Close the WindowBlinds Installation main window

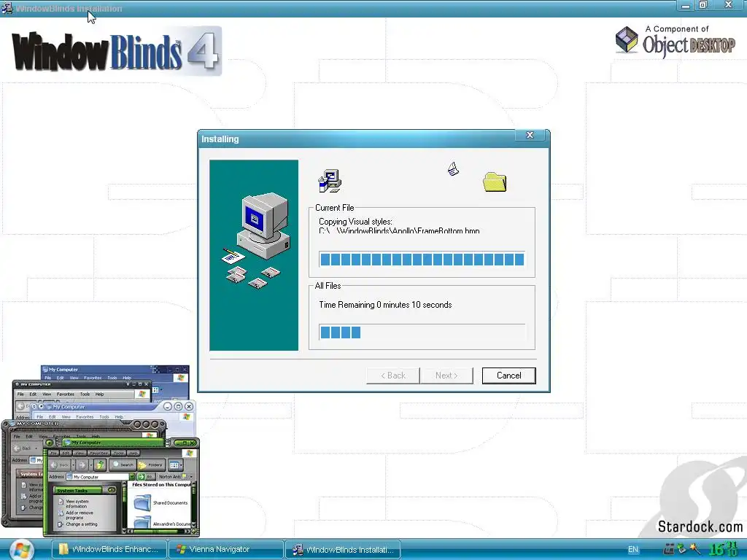coord(729,5)
